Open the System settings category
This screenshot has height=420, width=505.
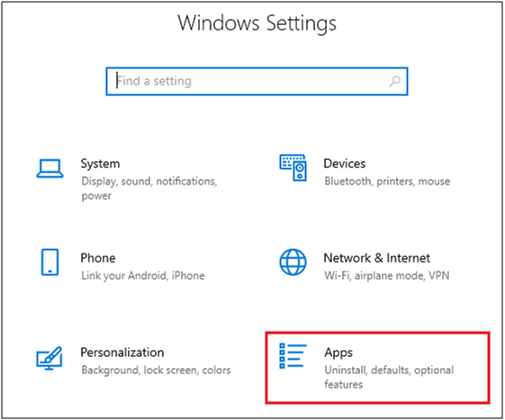pos(129,179)
